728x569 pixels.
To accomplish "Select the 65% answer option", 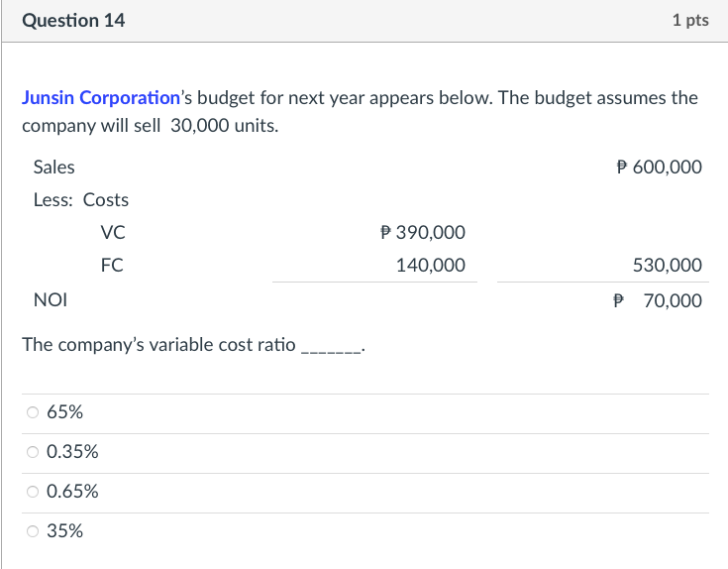I will click(33, 412).
